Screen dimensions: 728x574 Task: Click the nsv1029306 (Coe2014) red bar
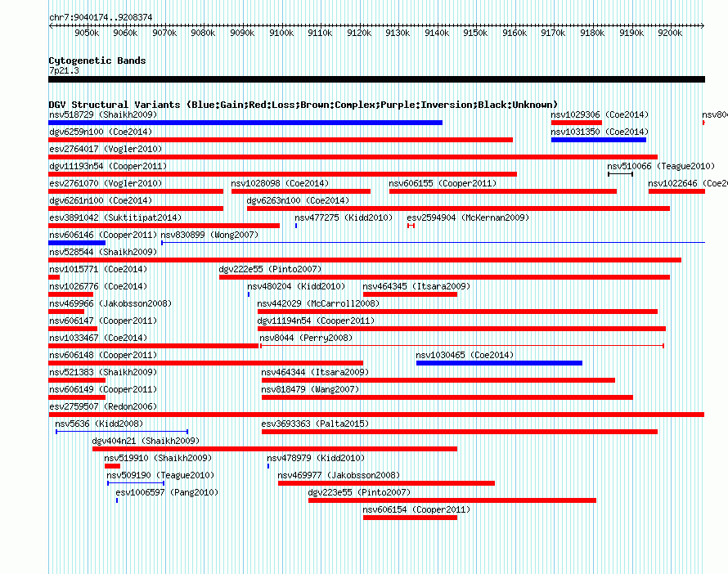(x=576, y=123)
